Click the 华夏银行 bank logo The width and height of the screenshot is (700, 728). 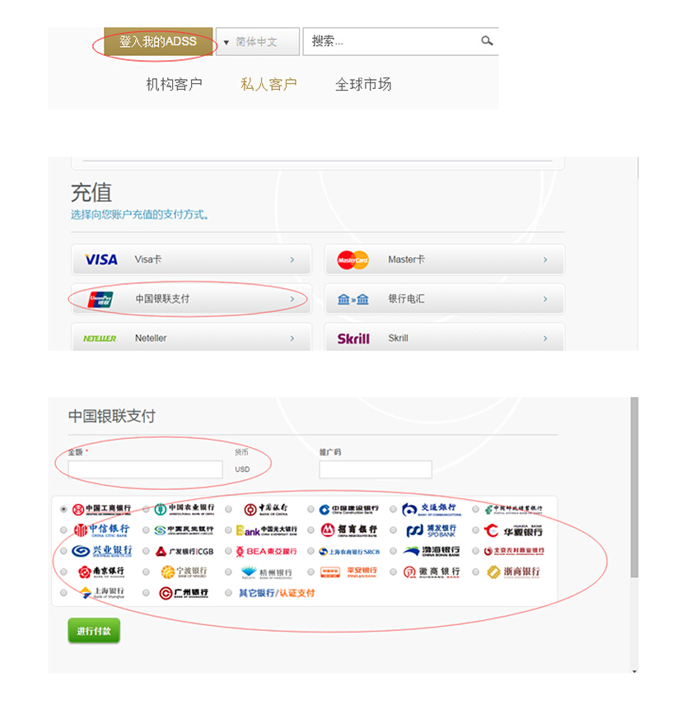click(513, 530)
